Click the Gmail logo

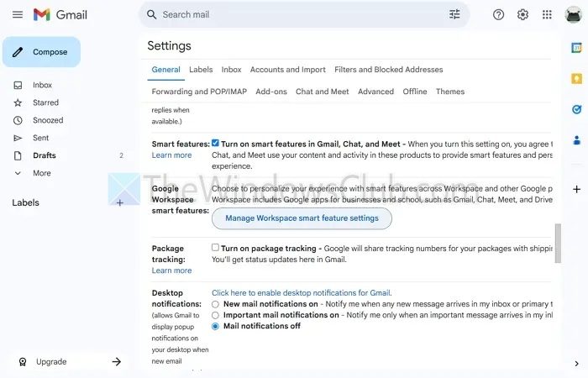pyautogui.click(x=60, y=14)
